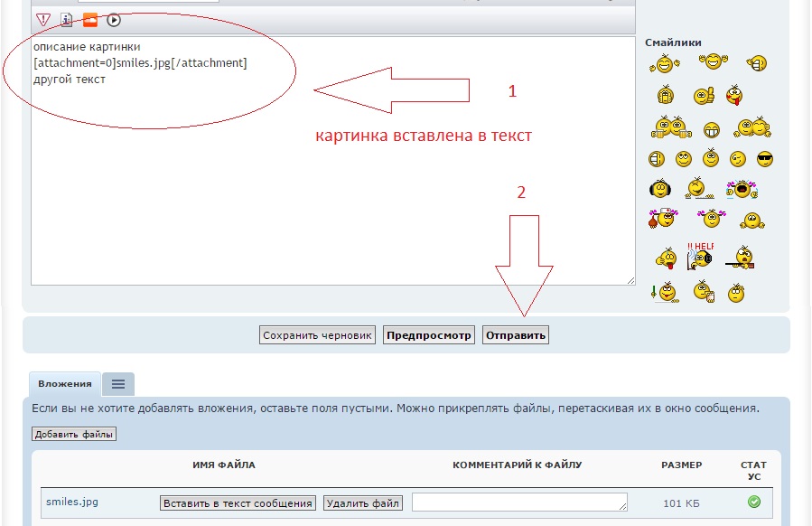Click the Предпросмотр button
This screenshot has height=526, width=812.
[x=429, y=335]
